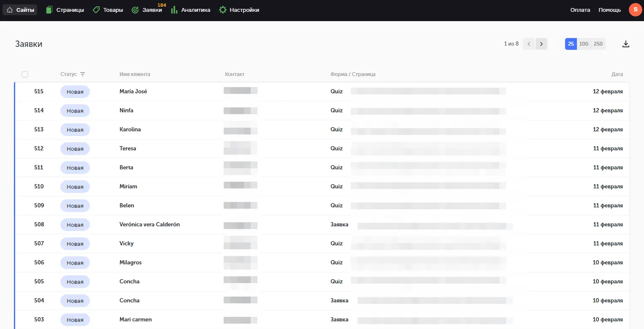The height and width of the screenshot is (329, 644).
Task: Show 100 rows per page
Action: pyautogui.click(x=584, y=44)
